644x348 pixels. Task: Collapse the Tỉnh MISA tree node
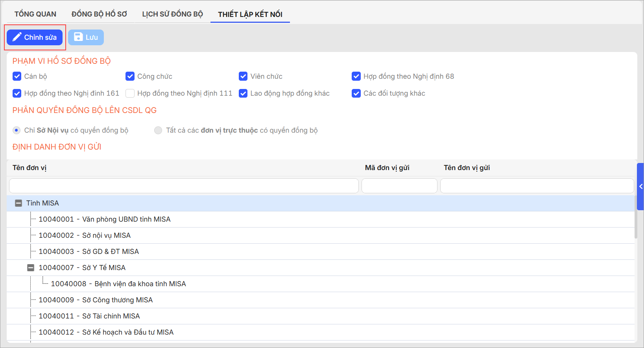(x=18, y=203)
